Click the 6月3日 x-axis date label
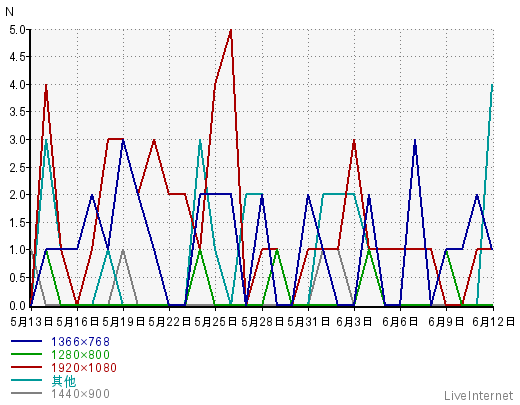This screenshot has height=405, width=520. click(354, 322)
